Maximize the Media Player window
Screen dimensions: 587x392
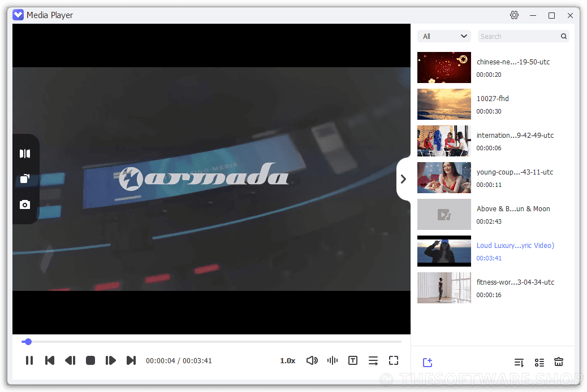point(551,15)
